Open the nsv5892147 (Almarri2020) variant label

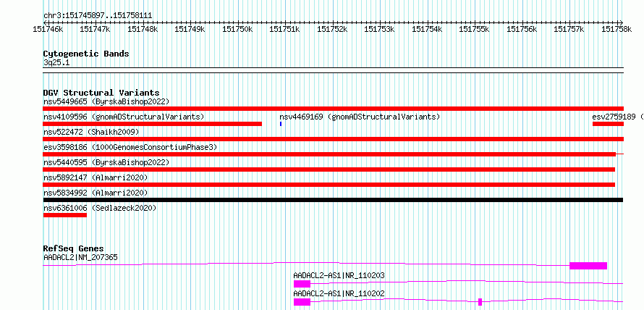[96, 177]
